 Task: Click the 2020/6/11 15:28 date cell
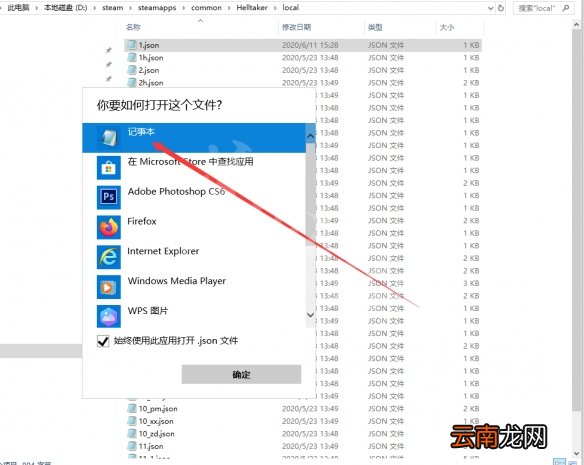click(310, 45)
